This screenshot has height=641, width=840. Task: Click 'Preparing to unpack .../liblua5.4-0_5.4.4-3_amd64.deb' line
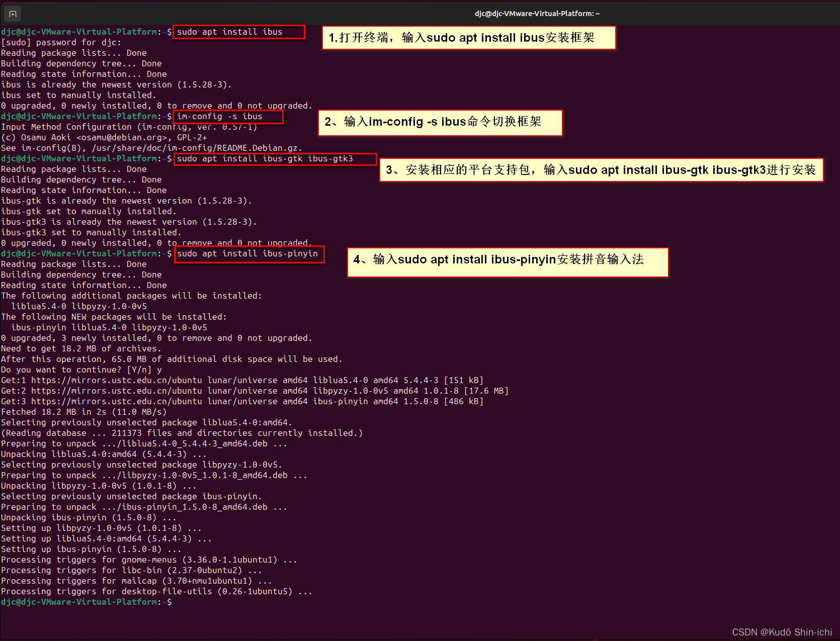click(x=144, y=443)
